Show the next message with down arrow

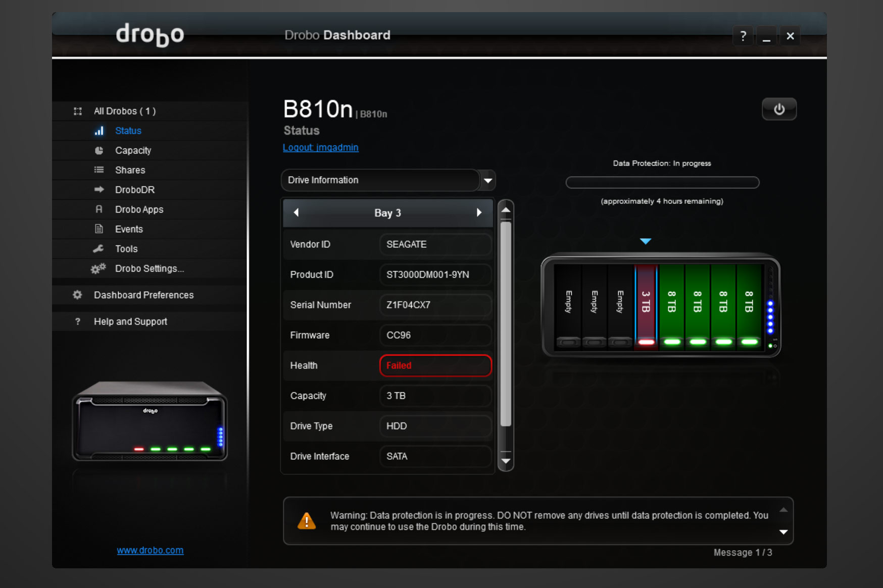[783, 532]
